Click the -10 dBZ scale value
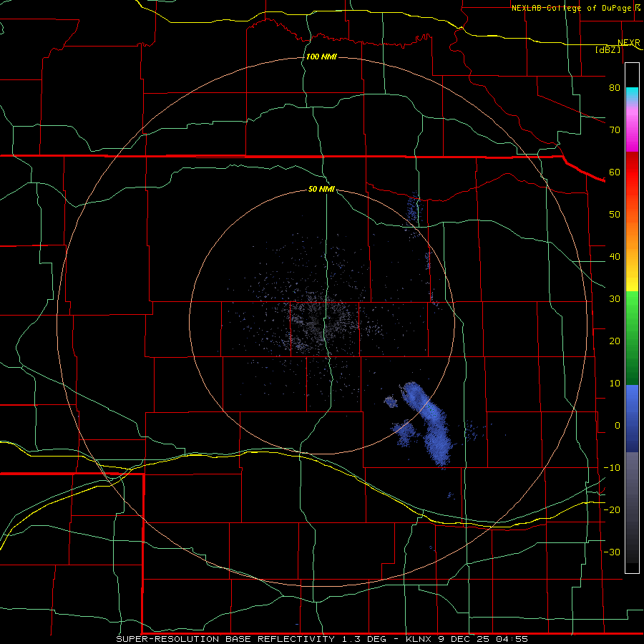644x644 pixels. (612, 468)
